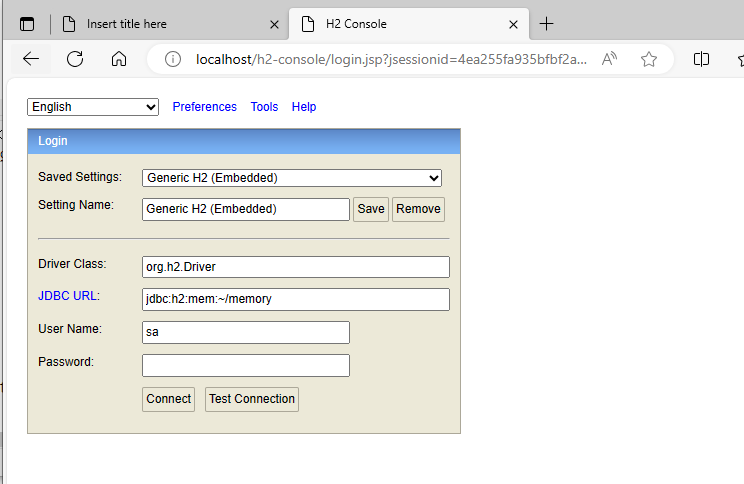Click the empty Password field
Image resolution: width=744 pixels, height=484 pixels.
click(246, 365)
